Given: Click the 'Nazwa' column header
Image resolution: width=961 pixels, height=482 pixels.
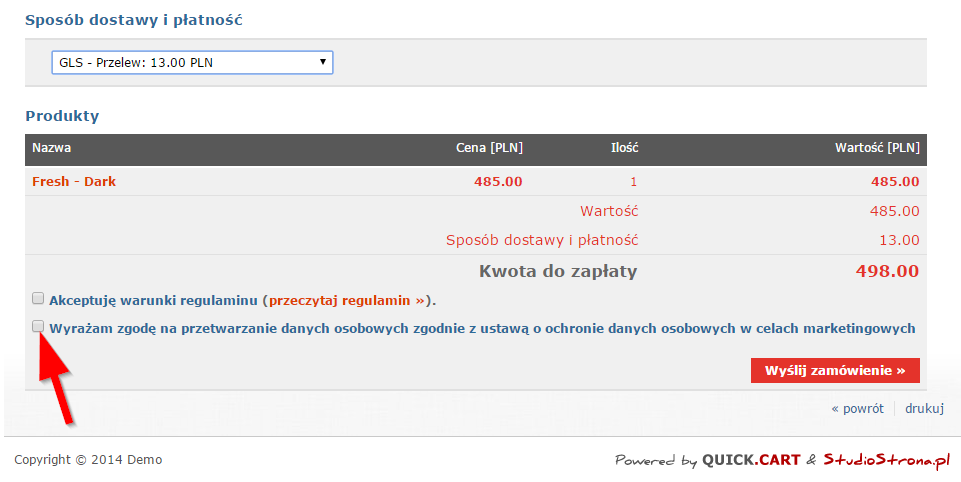Looking at the screenshot, I should coord(51,148).
